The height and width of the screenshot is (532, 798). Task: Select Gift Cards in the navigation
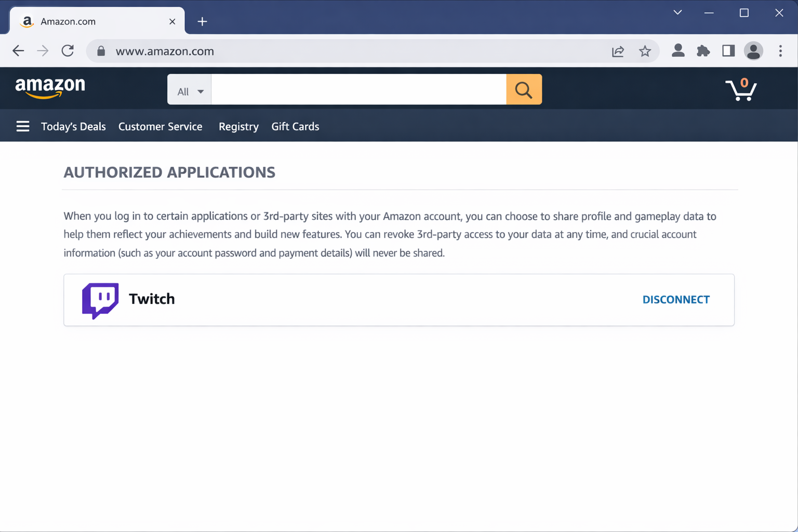click(x=295, y=126)
